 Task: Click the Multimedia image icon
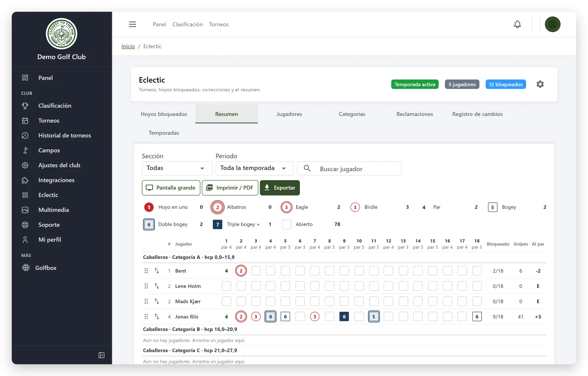(25, 210)
